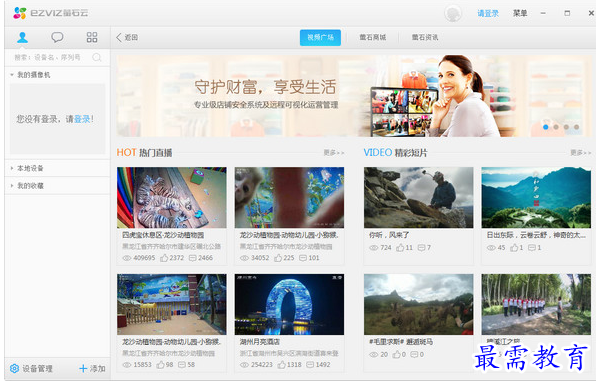
Task: Switch to the 视频广场 tab
Action: pos(320,37)
